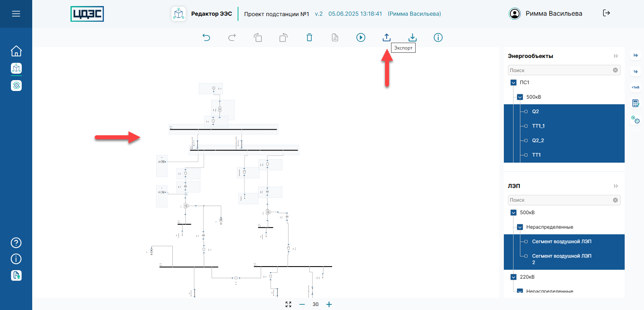
Task: Open help question mark in sidebar
Action: pos(16,243)
